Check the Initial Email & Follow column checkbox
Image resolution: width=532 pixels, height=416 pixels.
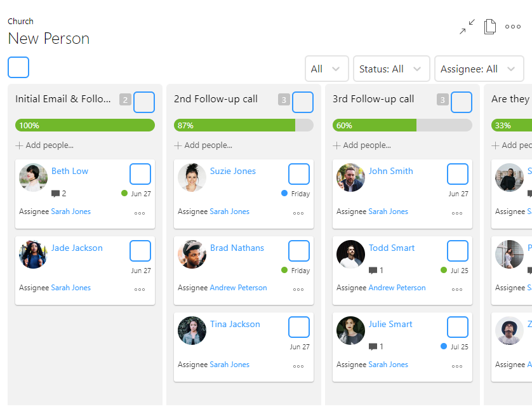coord(144,102)
